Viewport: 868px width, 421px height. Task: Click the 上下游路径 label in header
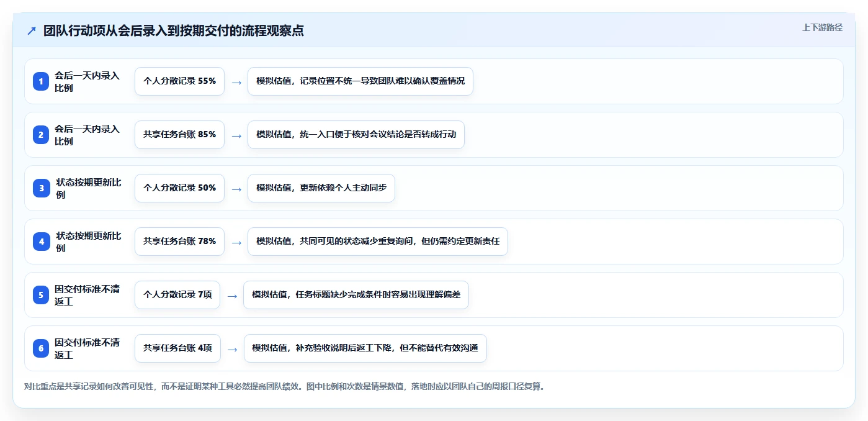822,27
